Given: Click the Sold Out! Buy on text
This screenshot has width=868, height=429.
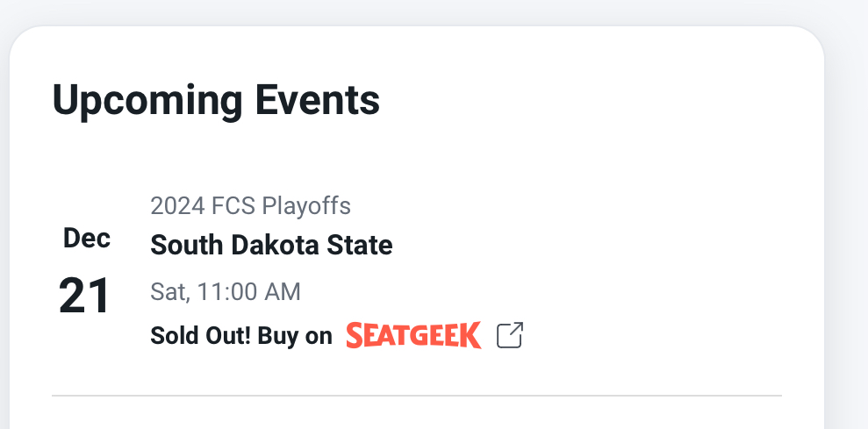Looking at the screenshot, I should pos(240,335).
